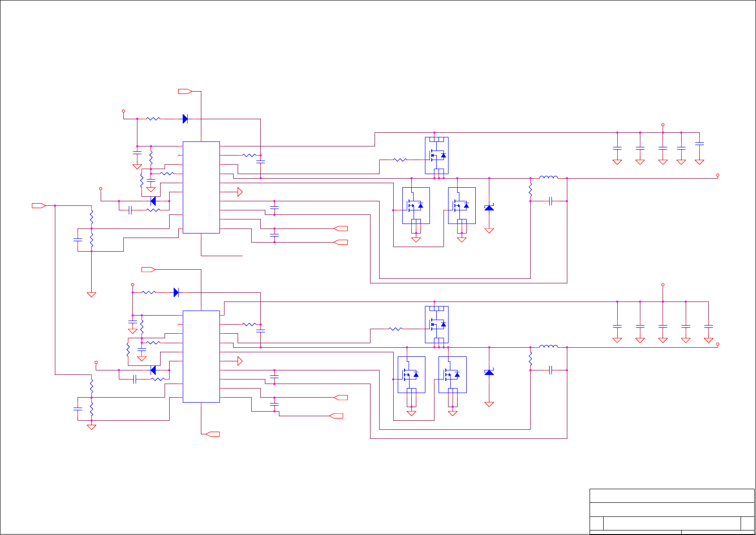This screenshot has height=535, width=756.
Task: Select the capacitor beneath the lower inductor
Action: [551, 370]
